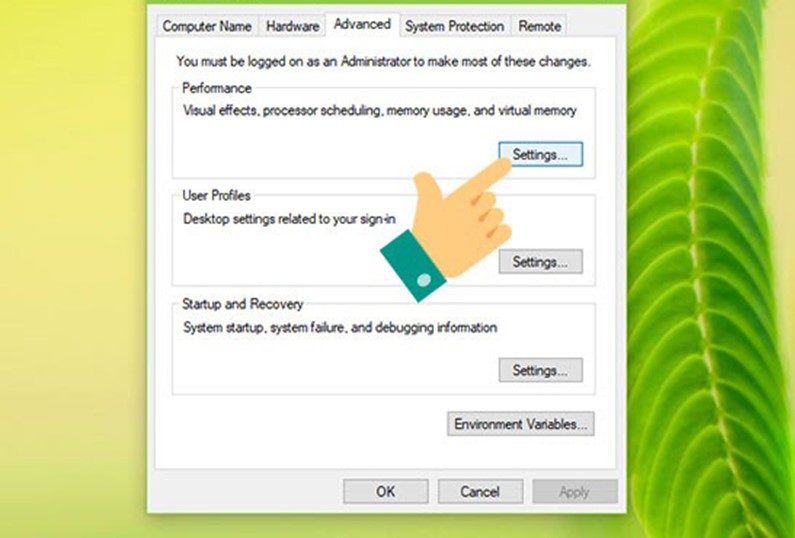The width and height of the screenshot is (795, 538).
Task: Click Cancel to dismiss the dialog
Action: (x=480, y=492)
